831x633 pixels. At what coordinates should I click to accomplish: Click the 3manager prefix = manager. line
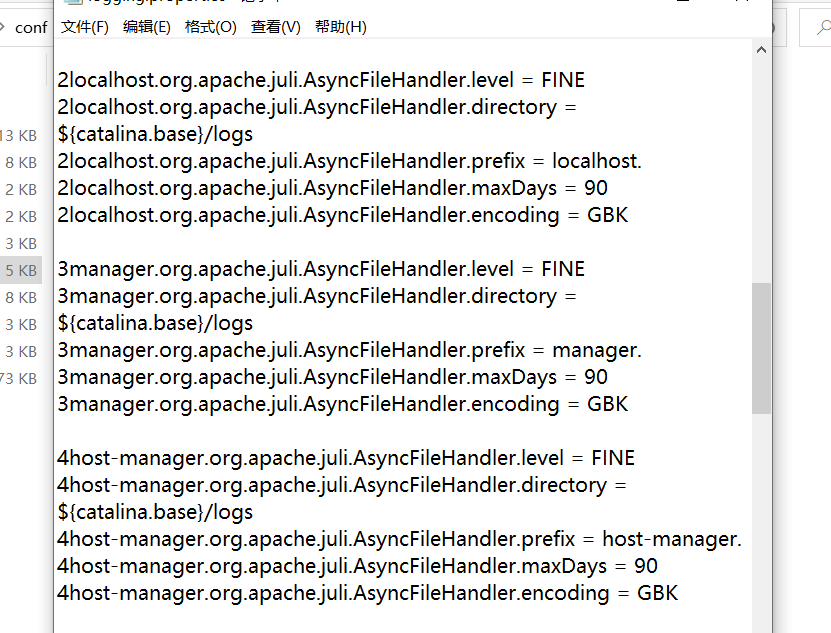350,350
